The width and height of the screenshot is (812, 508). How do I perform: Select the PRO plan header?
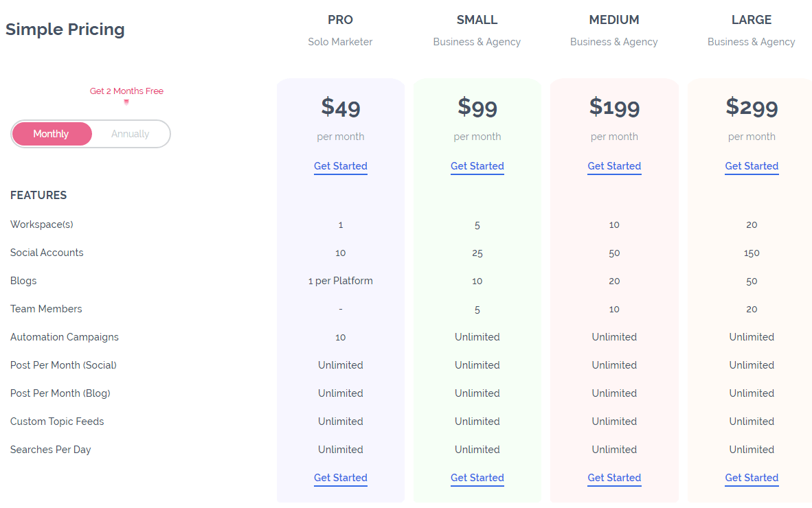coord(340,20)
